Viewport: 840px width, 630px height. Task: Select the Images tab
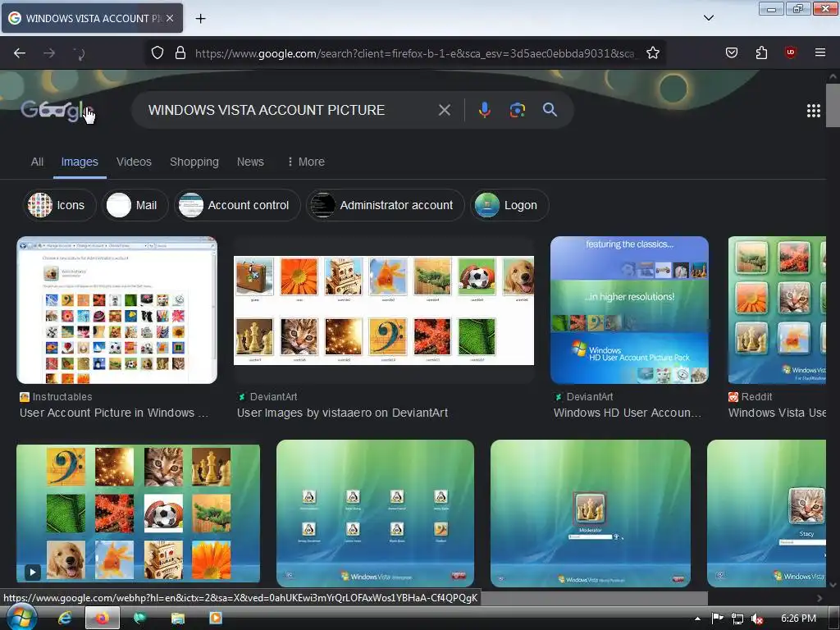click(x=80, y=162)
